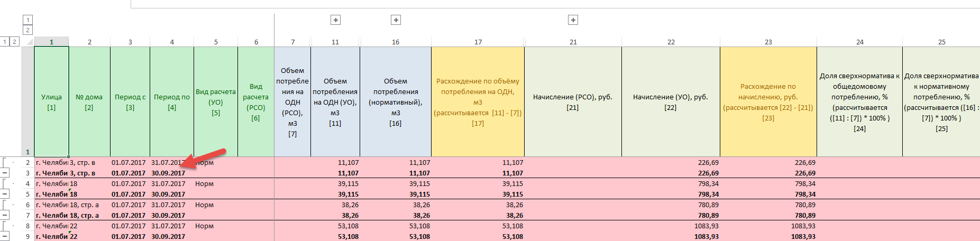The height and width of the screenshot is (241, 980).
Task: Show column outline level 2
Action: click(x=28, y=30)
